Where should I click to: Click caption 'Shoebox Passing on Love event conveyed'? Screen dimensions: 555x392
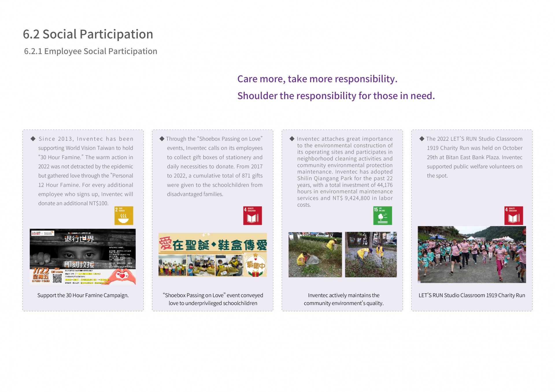coord(213,295)
